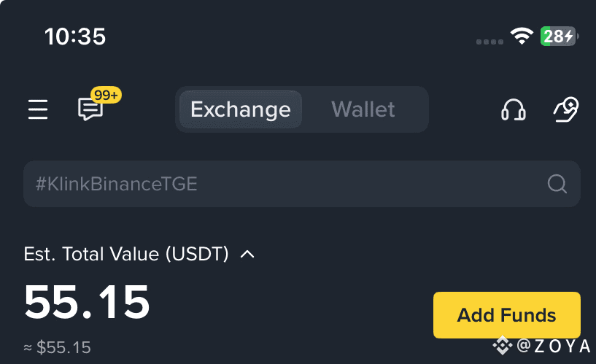Tap the ≈ $55.15 converted value

click(58, 348)
